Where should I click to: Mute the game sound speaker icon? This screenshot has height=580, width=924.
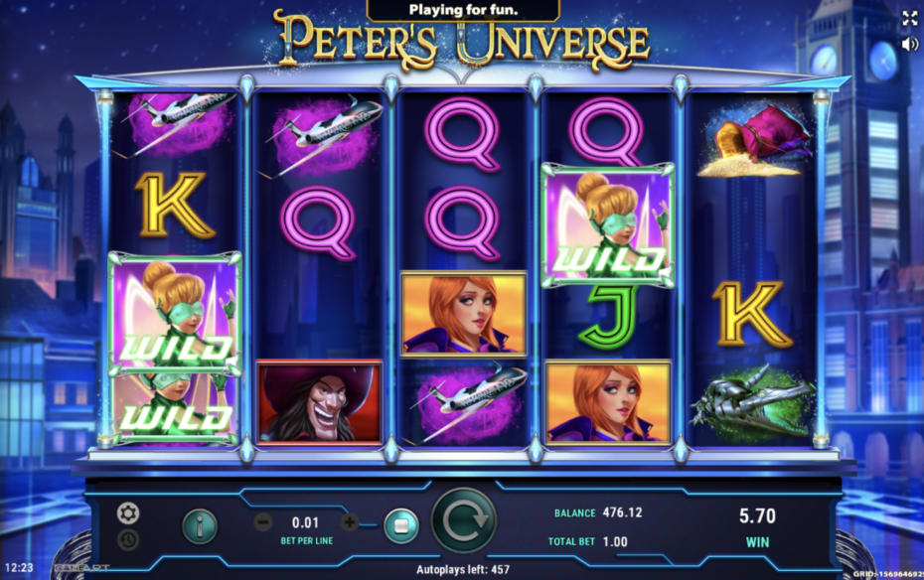pyautogui.click(x=910, y=44)
